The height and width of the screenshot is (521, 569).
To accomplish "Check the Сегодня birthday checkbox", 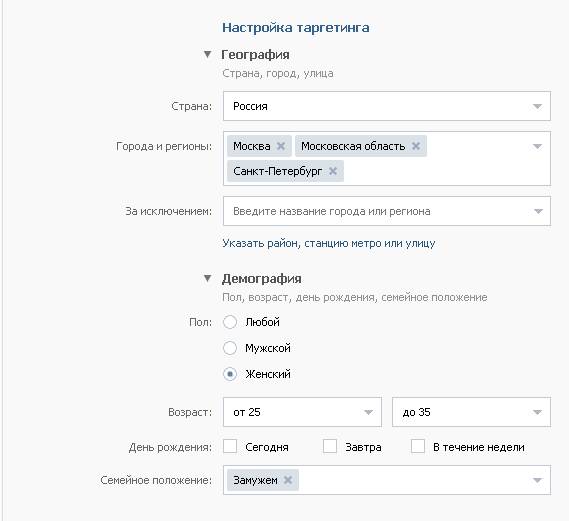I will click(230, 446).
